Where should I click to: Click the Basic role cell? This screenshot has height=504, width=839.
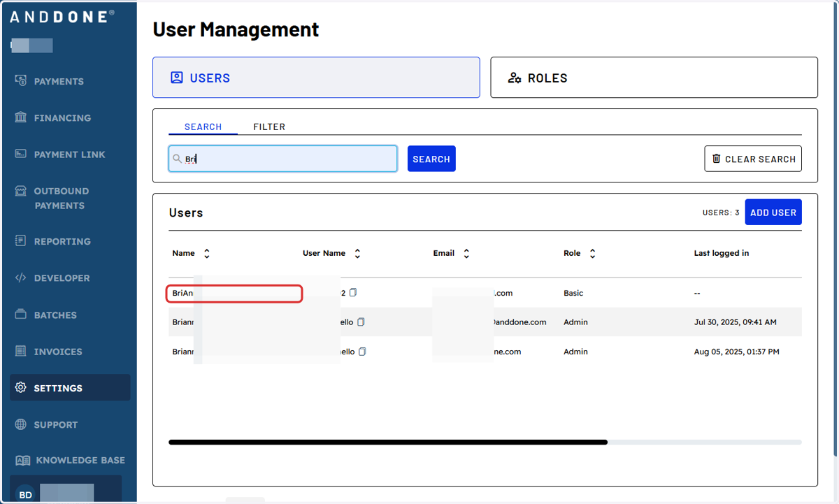pyautogui.click(x=573, y=293)
